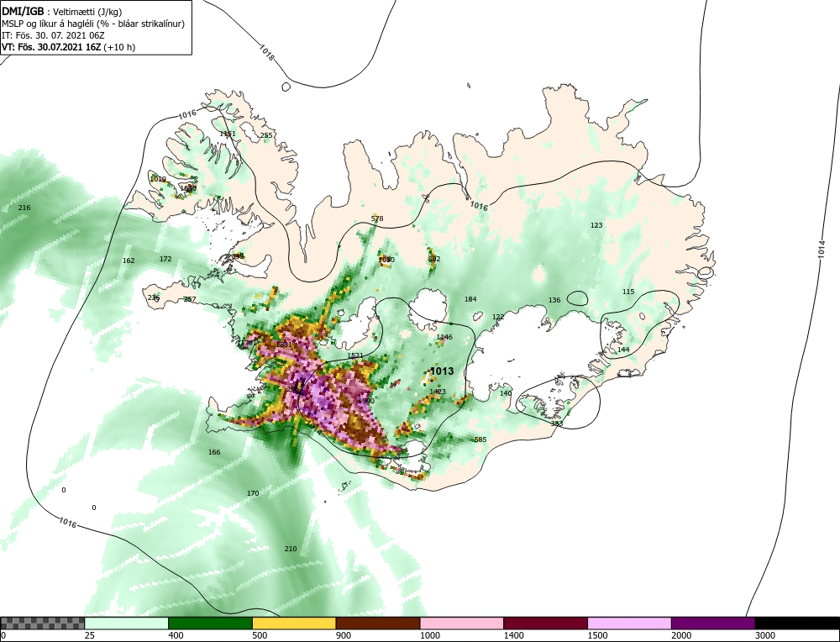Viewport: 840px width, 642px height.
Task: Click the map value '585'
Action: [480, 439]
